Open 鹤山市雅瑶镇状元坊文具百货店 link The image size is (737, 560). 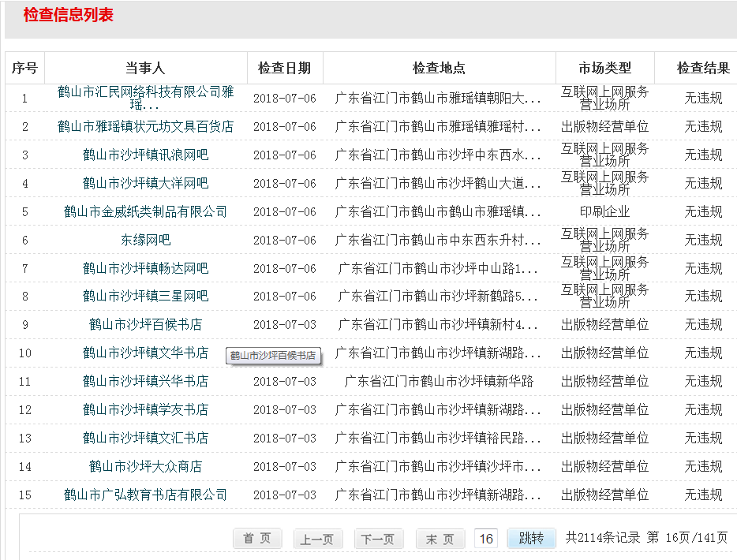146,126
